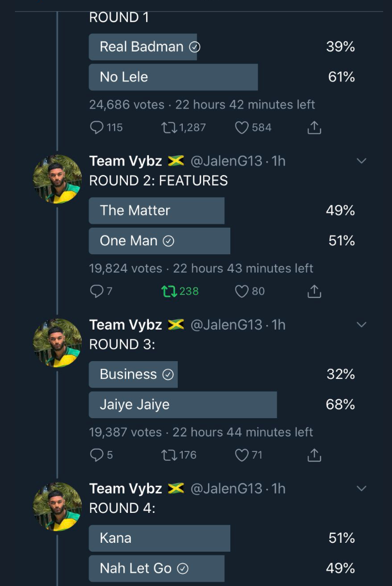The width and height of the screenshot is (392, 586).
Task: Open the chevron menu on Round 4 tweet
Action: pos(362,489)
